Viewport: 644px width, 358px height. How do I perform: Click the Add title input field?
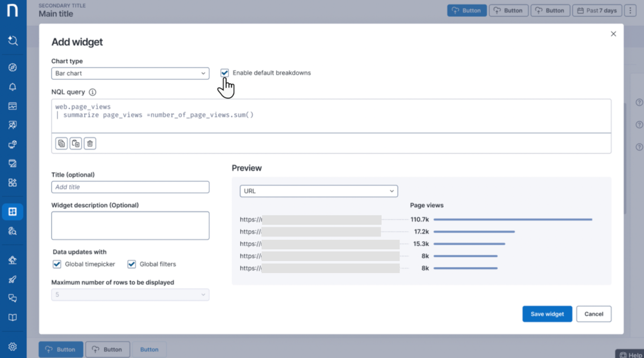click(x=130, y=187)
